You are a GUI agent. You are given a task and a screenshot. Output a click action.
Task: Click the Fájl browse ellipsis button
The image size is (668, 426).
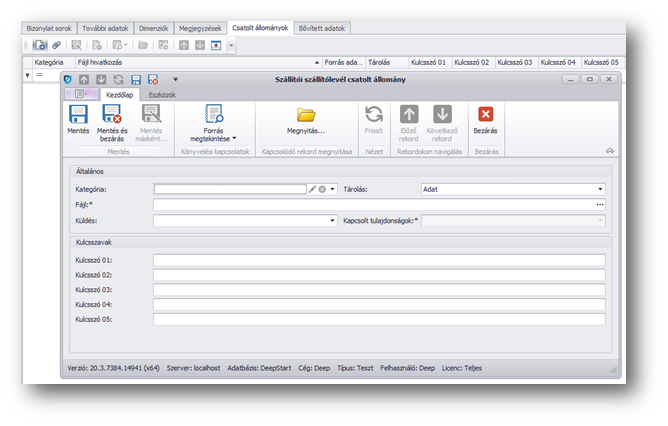600,204
